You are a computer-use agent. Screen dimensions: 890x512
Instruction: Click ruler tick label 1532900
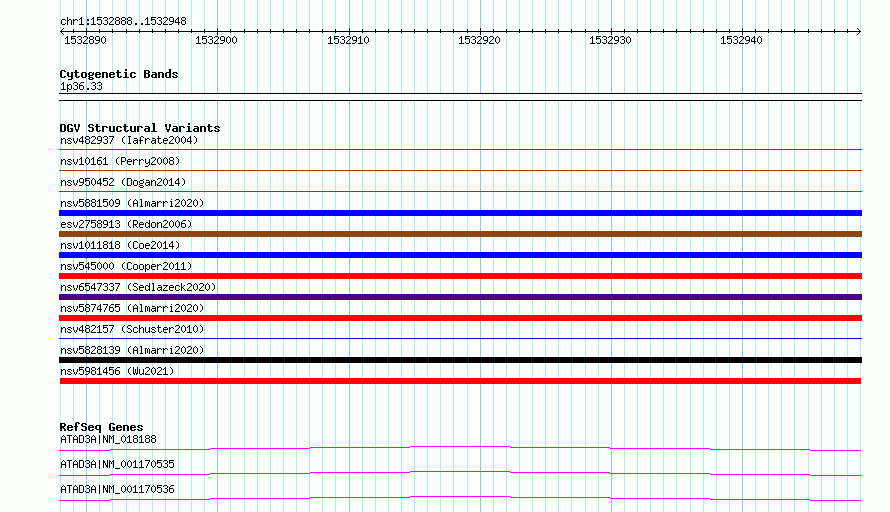coord(216,40)
